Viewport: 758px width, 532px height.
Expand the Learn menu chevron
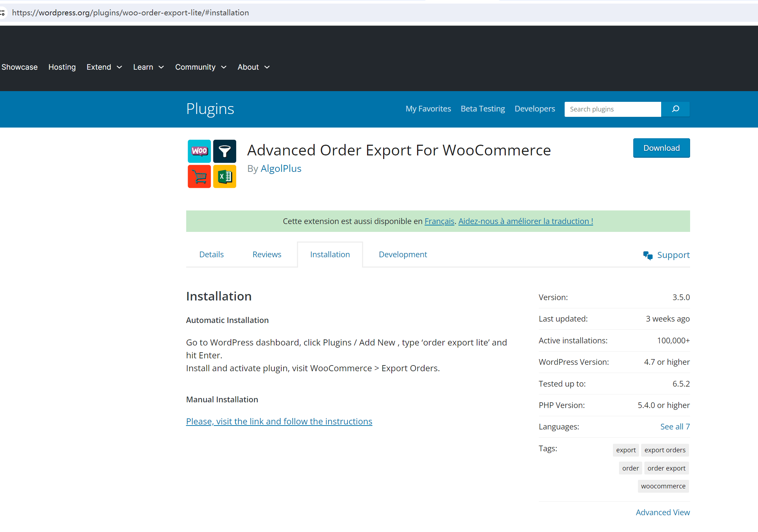(x=161, y=67)
